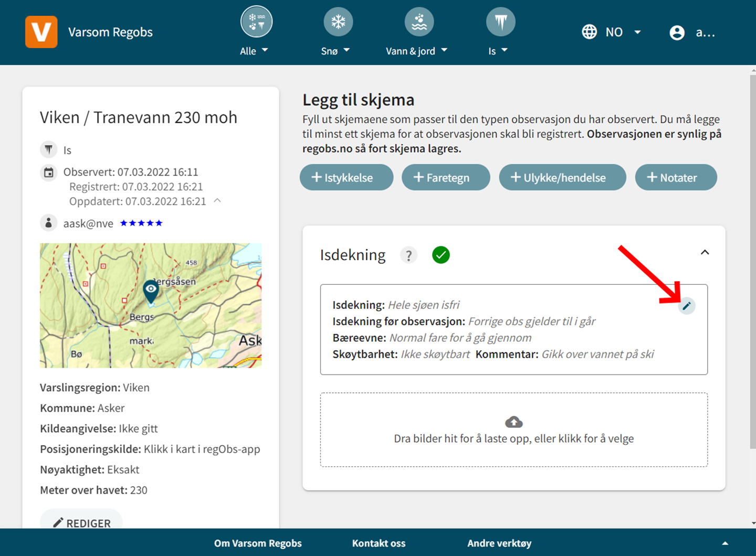Open the Isdekning help question mark
Screen dimensions: 756x556
[408, 255]
